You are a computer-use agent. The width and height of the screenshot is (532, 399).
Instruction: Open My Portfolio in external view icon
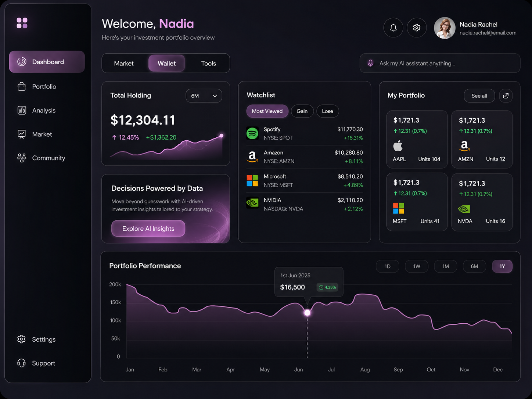coord(506,96)
